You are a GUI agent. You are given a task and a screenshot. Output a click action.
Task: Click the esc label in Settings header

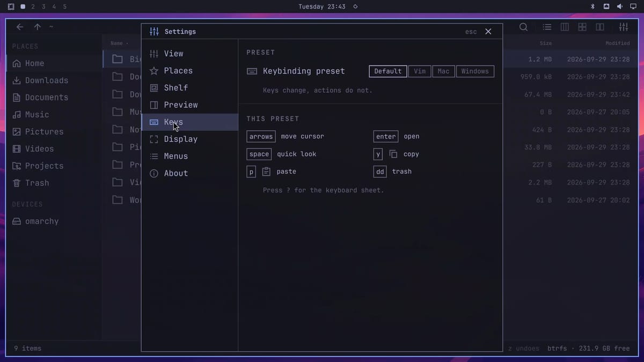click(471, 32)
